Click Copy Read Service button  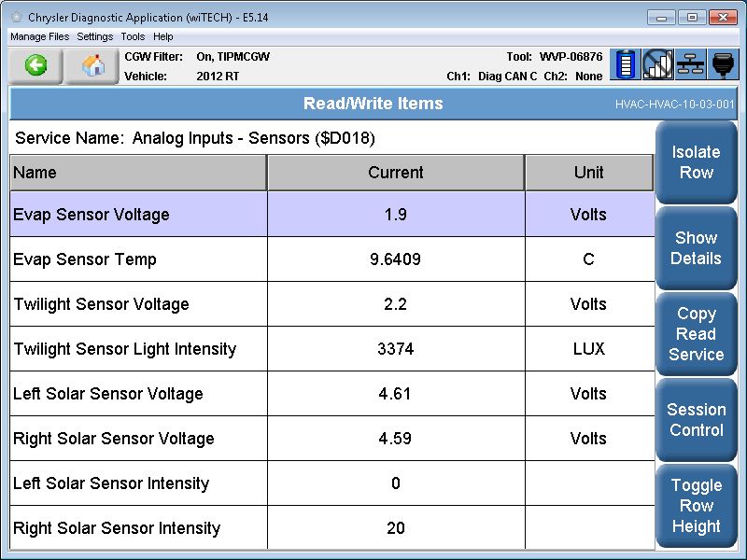[x=696, y=334]
